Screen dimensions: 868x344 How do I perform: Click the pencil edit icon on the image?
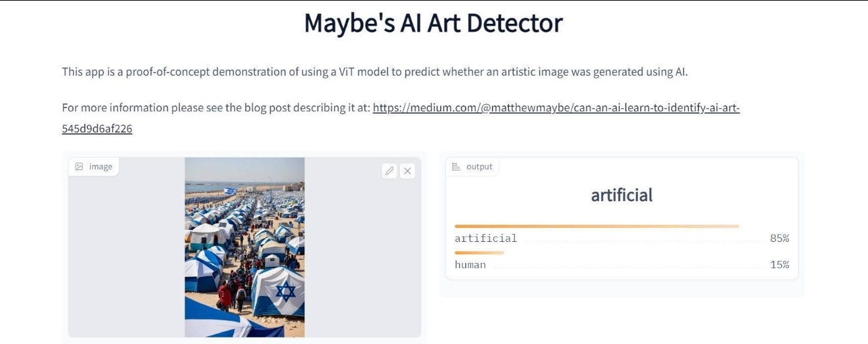[390, 171]
